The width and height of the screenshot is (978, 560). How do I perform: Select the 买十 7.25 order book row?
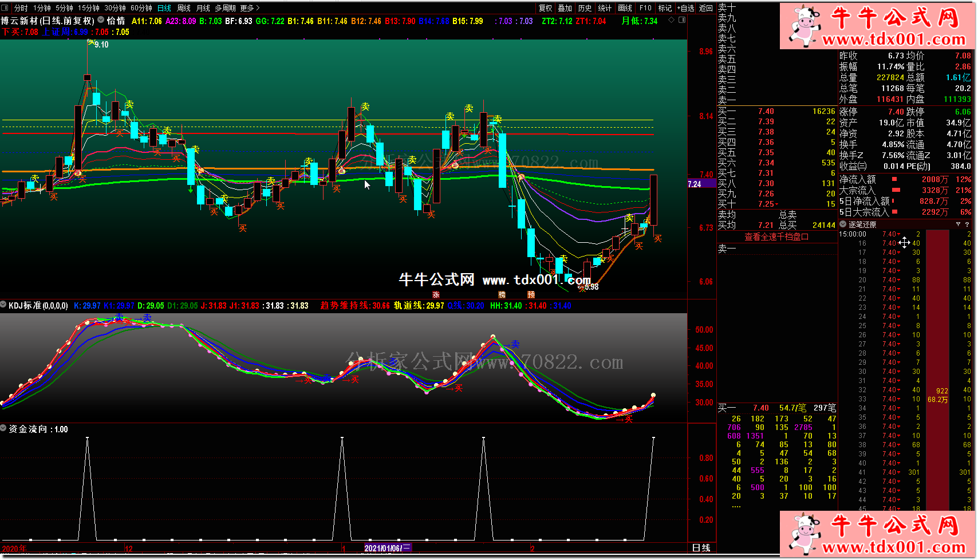coord(776,204)
